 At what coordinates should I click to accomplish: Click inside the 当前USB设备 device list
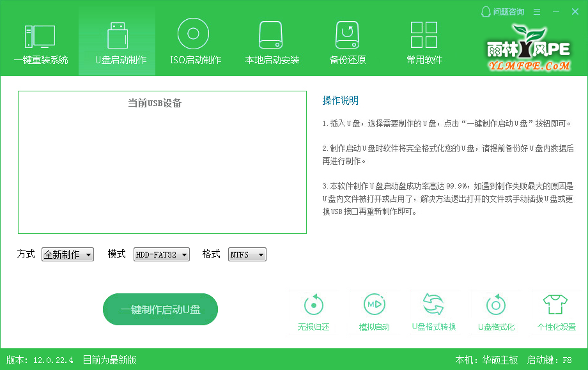[162, 162]
